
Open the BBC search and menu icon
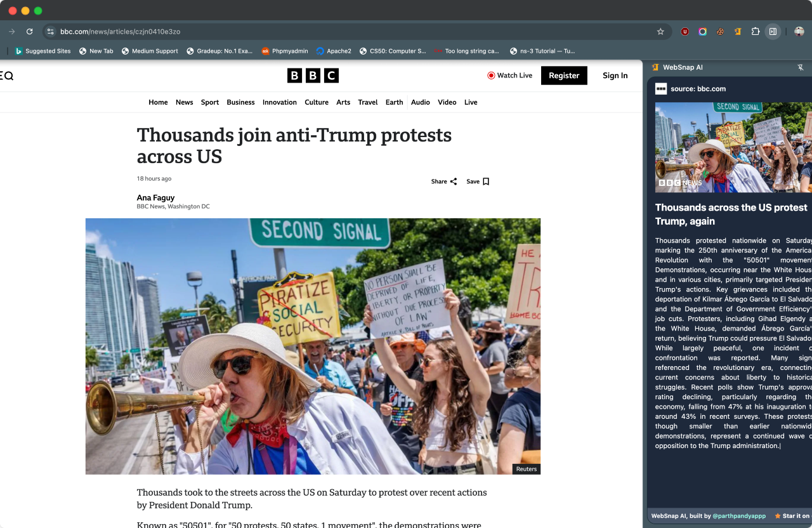click(x=6, y=76)
